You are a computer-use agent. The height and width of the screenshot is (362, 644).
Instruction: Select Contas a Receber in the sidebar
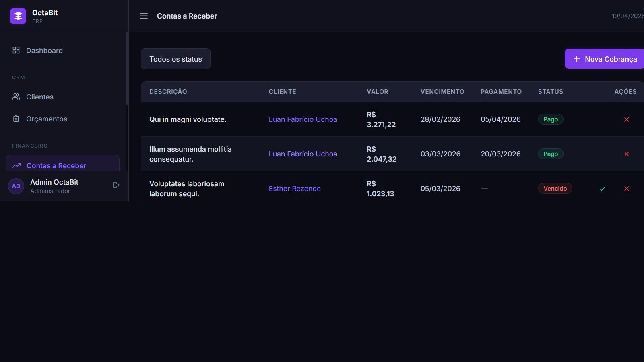tap(56, 165)
